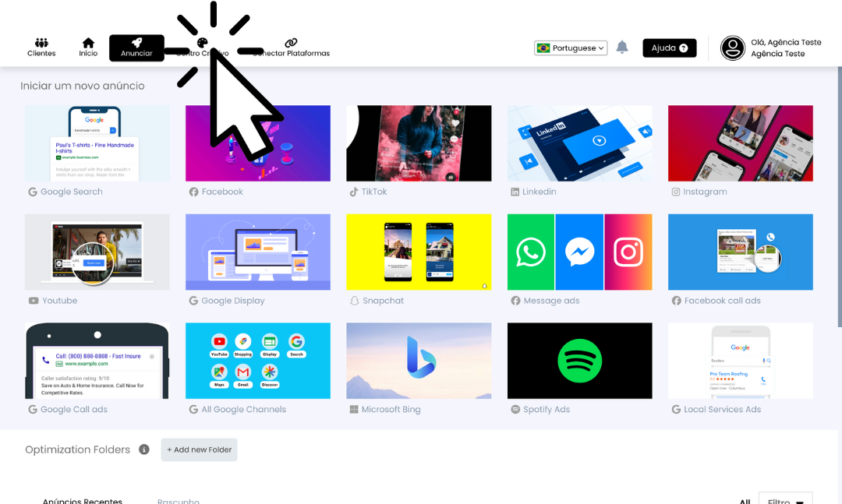The height and width of the screenshot is (504, 842).
Task: Click Add new Folder button
Action: 200,449
